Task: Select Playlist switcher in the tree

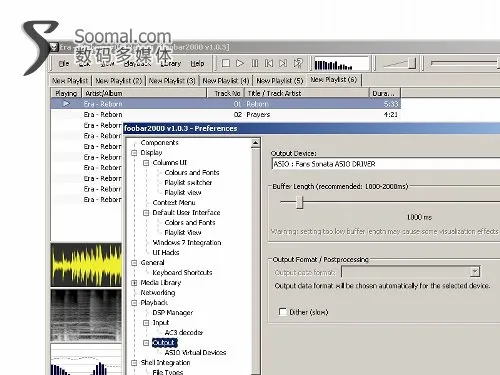Action: 188,183
